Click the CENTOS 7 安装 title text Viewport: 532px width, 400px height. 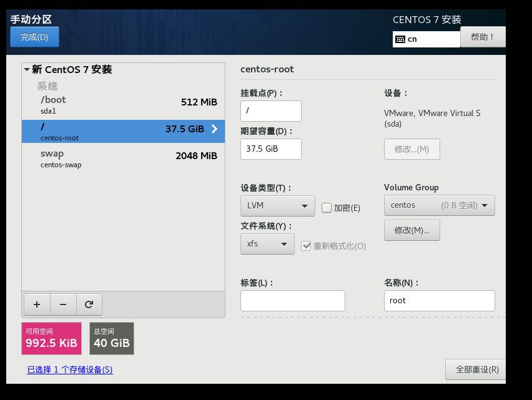(427, 20)
